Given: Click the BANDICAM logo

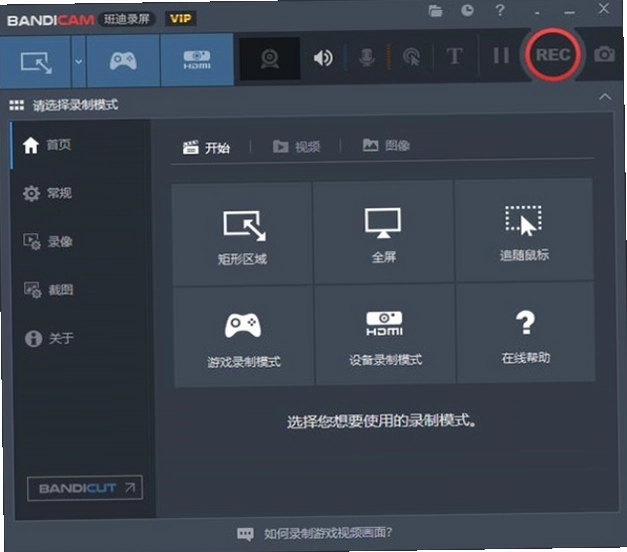Looking at the screenshot, I should 50,20.
